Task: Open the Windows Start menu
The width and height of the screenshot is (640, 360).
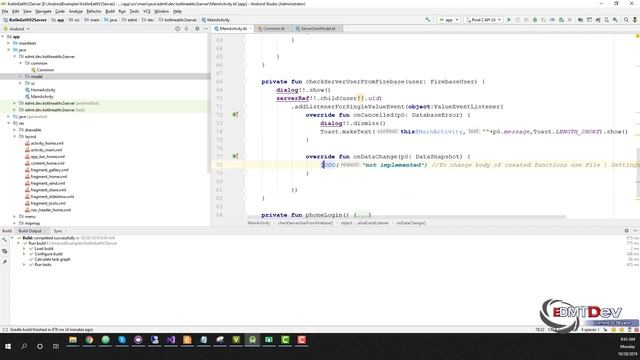Action: pos(8,346)
